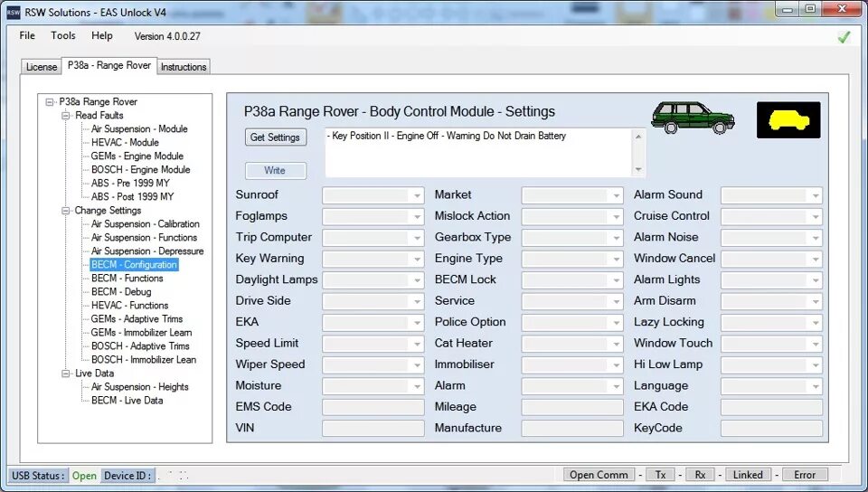Select Air Suspension - Depressure item

point(147,251)
